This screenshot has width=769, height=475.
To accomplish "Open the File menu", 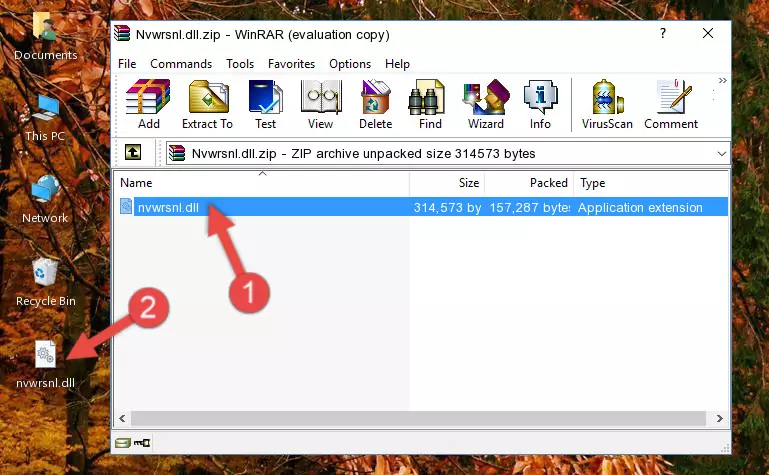I will pyautogui.click(x=127, y=64).
